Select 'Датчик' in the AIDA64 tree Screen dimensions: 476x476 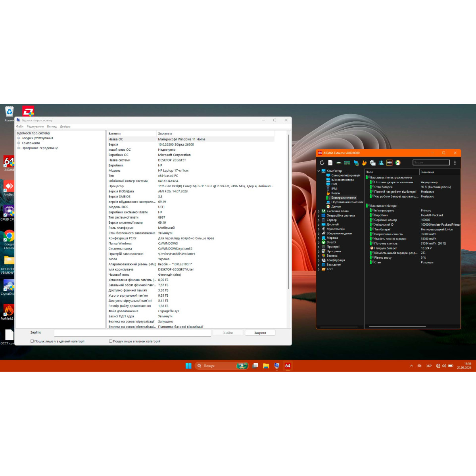coord(336,207)
